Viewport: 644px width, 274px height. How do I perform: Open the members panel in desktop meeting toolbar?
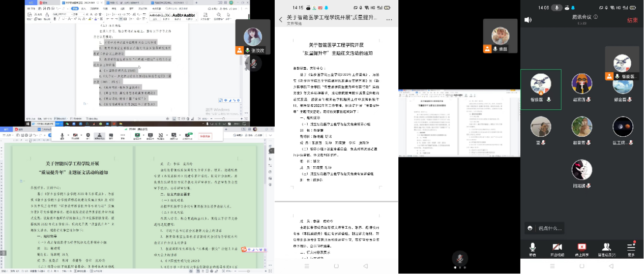pyautogui.click(x=100, y=136)
